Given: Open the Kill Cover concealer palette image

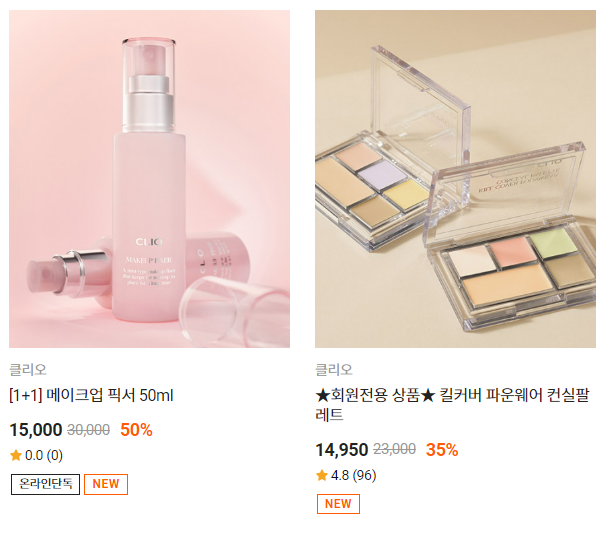Looking at the screenshot, I should click(x=455, y=179).
